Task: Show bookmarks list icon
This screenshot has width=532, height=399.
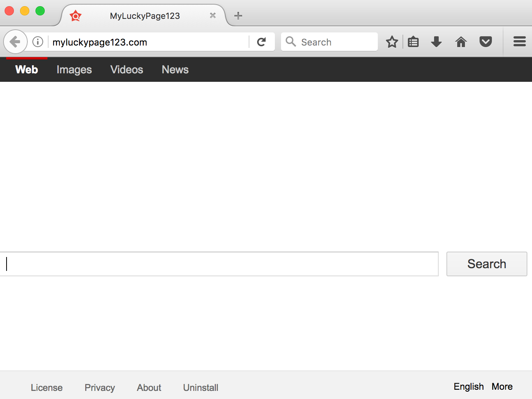Action: (413, 42)
